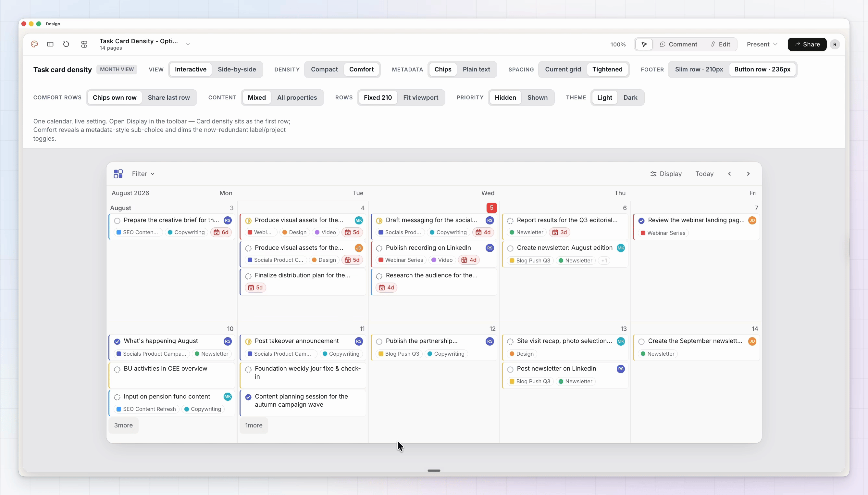Expand 1more tasks on August 11
This screenshot has width=868, height=495.
(254, 425)
